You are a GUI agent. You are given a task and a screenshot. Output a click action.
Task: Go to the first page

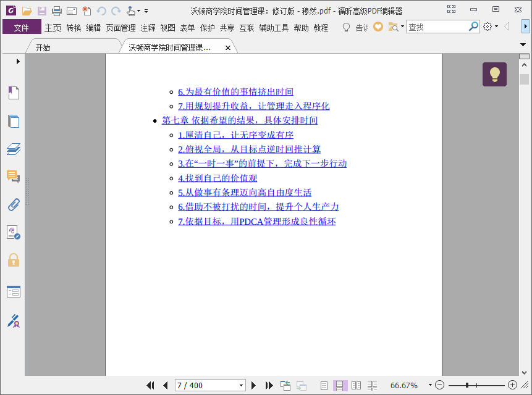(x=150, y=385)
